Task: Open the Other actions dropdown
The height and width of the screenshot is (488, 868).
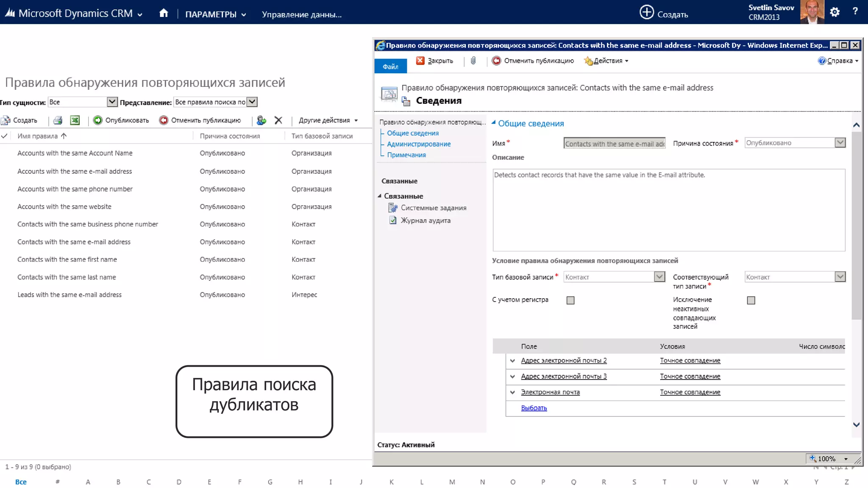Action: coord(328,120)
